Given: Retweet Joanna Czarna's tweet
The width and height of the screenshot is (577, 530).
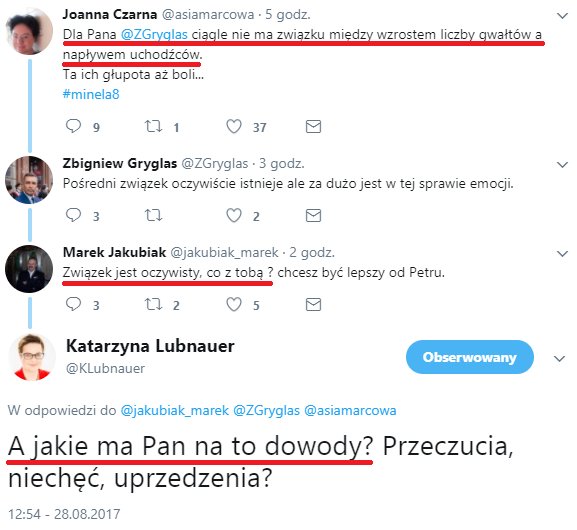Looking at the screenshot, I should click(153, 126).
